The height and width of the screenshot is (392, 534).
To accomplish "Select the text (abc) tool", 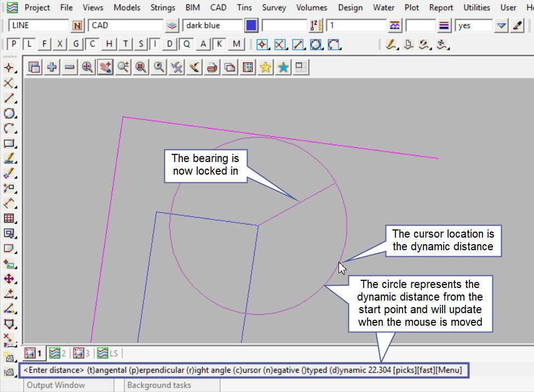I will click(9, 159).
